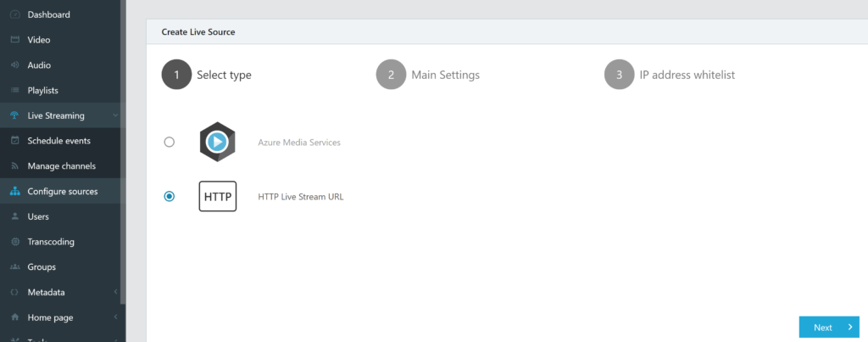
Task: Click the Playlists list icon
Action: tap(15, 90)
